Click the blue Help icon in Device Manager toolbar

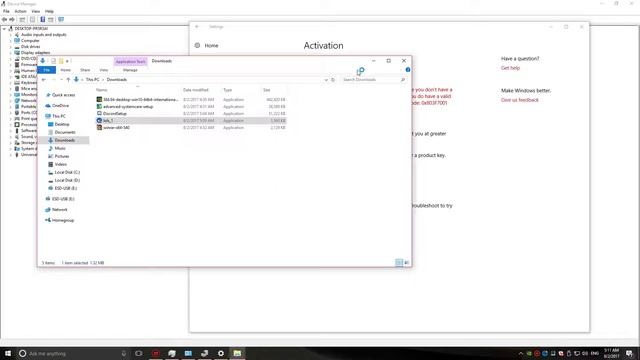[x=42, y=20]
